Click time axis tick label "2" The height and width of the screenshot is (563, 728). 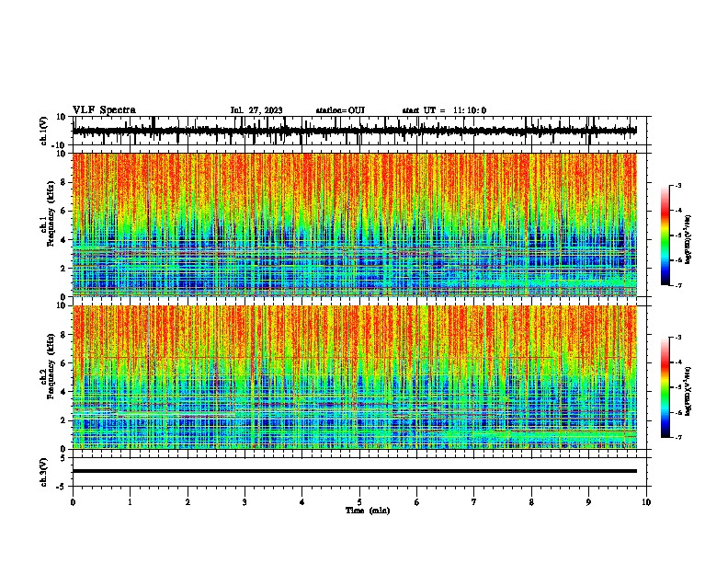coord(188,502)
